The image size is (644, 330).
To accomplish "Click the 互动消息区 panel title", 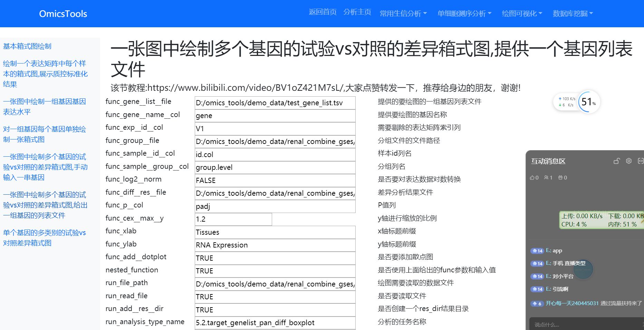I will (548, 161).
